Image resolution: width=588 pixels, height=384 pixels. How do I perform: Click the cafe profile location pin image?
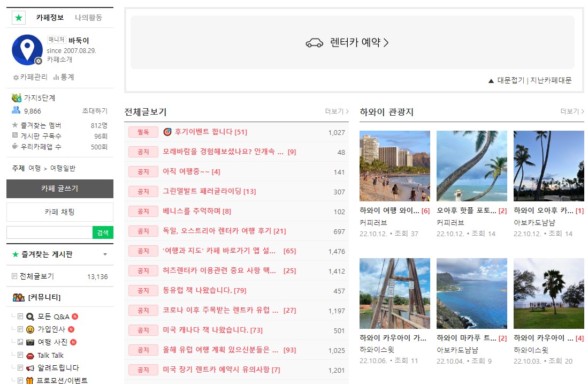coord(27,50)
